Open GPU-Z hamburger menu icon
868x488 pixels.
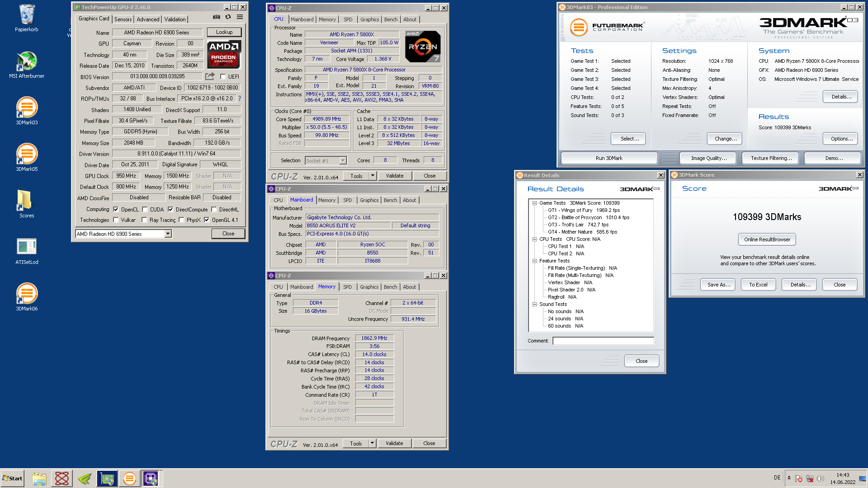point(240,17)
